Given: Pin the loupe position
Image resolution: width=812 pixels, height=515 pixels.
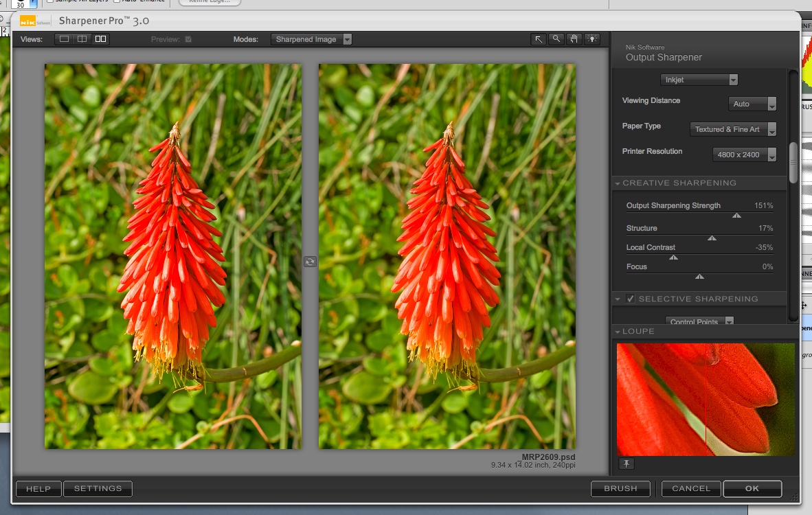Looking at the screenshot, I should 626,464.
